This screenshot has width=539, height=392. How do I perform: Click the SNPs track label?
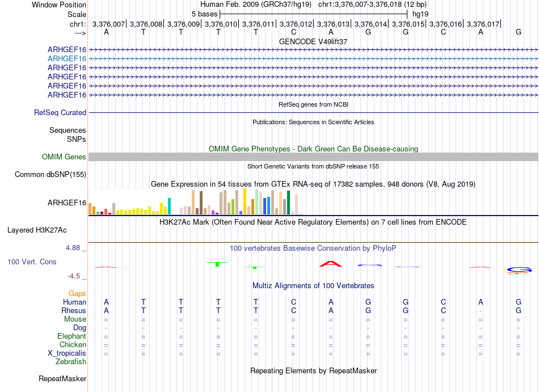[77, 139]
